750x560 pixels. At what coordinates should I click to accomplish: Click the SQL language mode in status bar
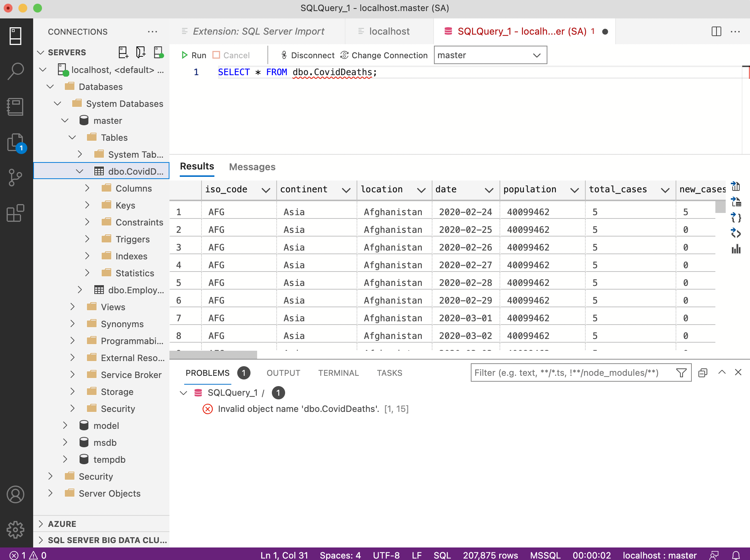442,555
